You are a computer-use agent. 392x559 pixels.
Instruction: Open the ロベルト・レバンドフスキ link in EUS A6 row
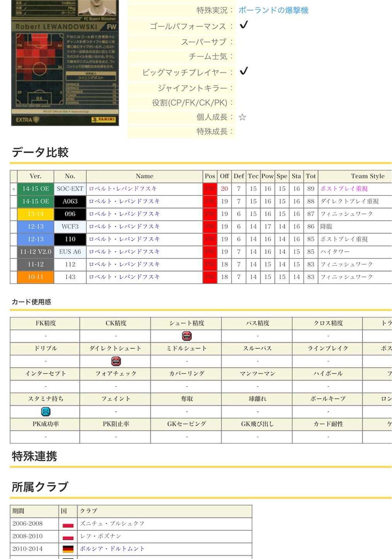click(x=124, y=252)
